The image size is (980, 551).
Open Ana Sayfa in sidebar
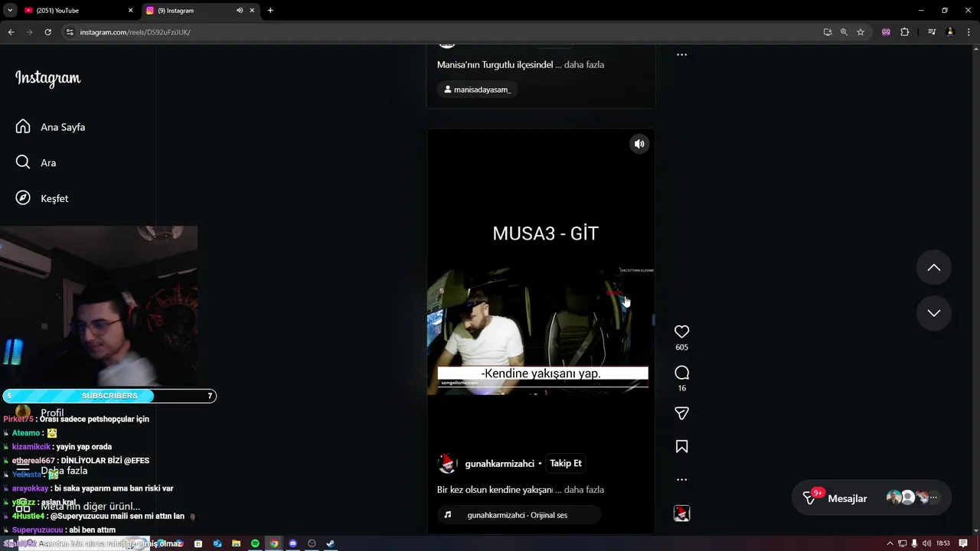click(x=51, y=127)
